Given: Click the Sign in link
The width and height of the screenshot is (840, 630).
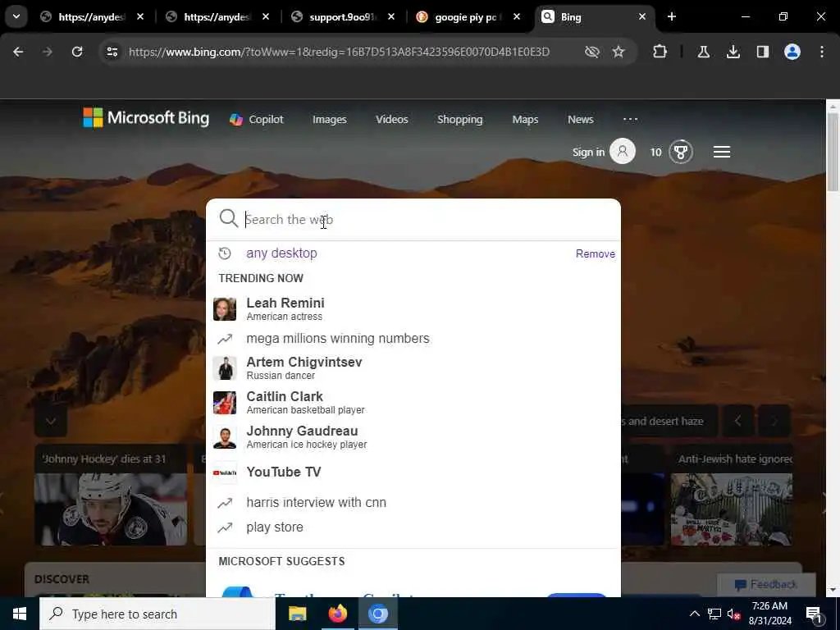Looking at the screenshot, I should (x=588, y=152).
